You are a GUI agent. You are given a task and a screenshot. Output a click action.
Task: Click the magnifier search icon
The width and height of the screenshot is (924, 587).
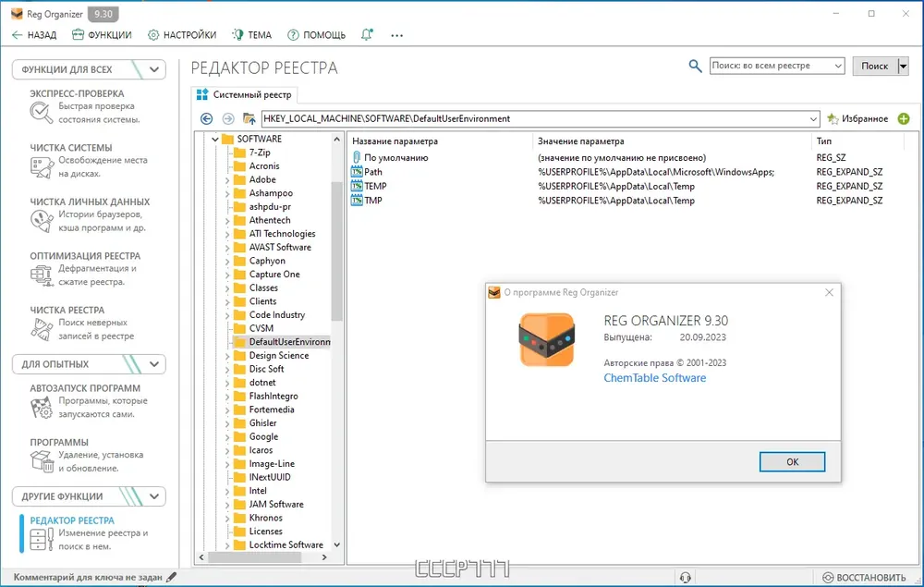pyautogui.click(x=696, y=66)
